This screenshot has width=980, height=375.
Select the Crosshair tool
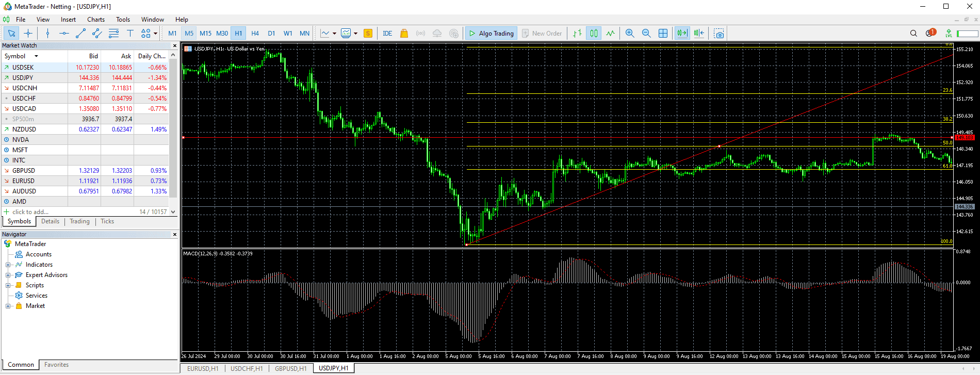tap(28, 34)
